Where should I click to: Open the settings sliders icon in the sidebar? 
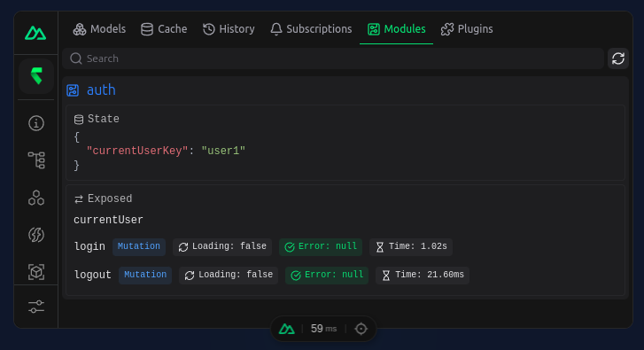(36, 307)
